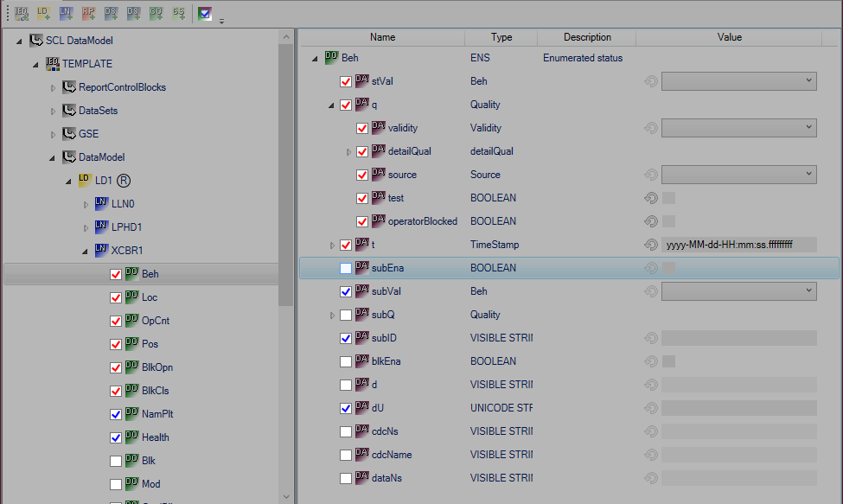This screenshot has width=843, height=504.
Task: Check the Mod data object checkbox
Action: click(x=116, y=484)
